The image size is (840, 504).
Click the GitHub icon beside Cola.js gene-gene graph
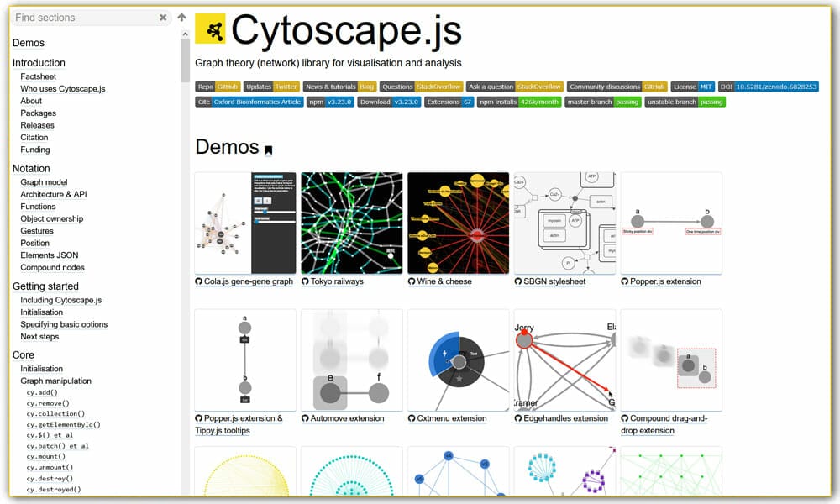click(200, 281)
